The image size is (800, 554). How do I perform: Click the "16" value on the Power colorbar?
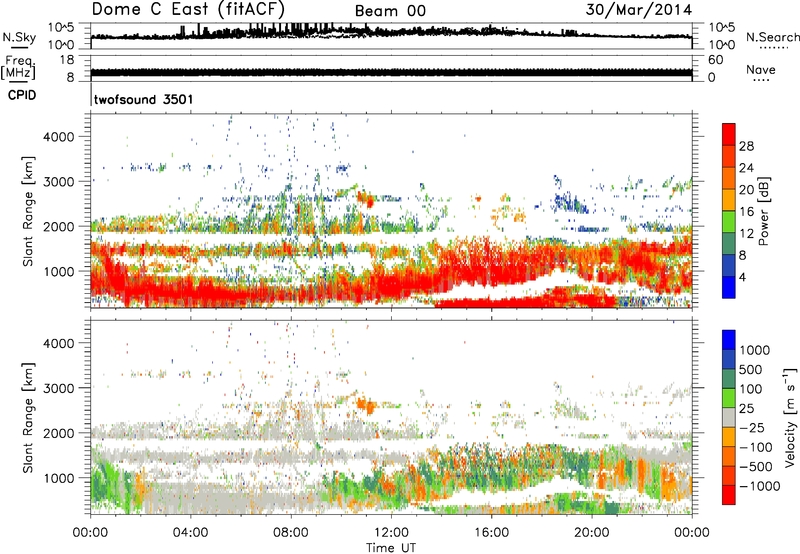tap(746, 212)
